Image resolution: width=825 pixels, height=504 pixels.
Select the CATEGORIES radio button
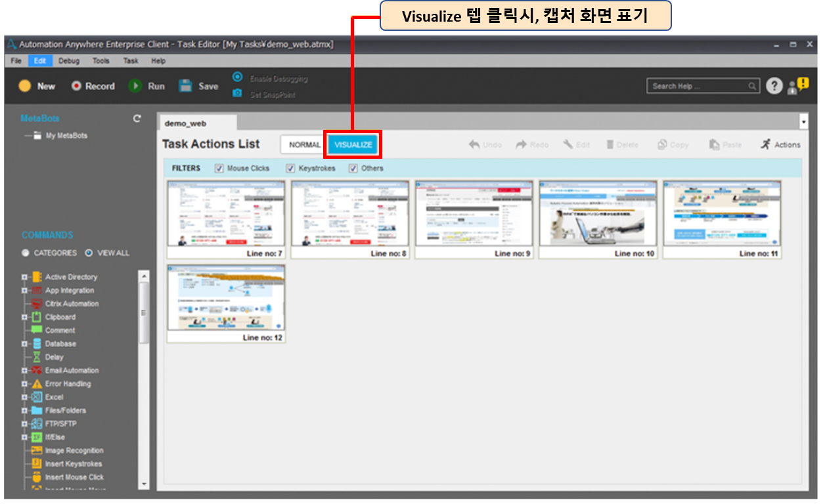[25, 253]
